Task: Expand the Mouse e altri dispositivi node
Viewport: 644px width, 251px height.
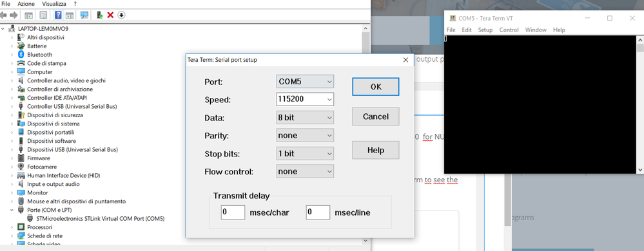Action: tap(12, 201)
